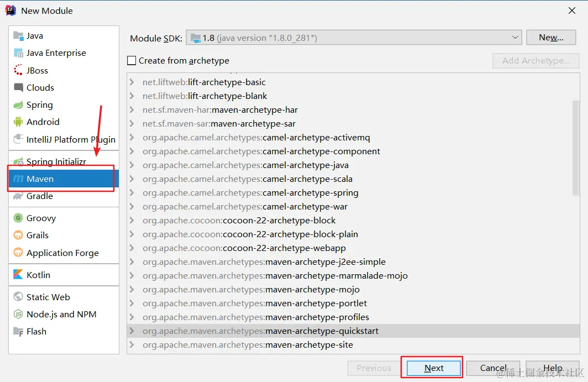Select cocoon-22-archetype-block-plain row

(353, 234)
